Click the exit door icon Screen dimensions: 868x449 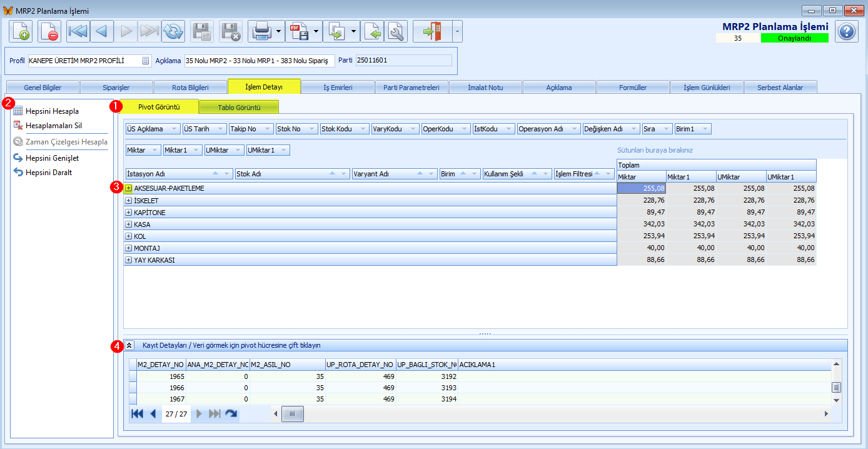pyautogui.click(x=432, y=31)
